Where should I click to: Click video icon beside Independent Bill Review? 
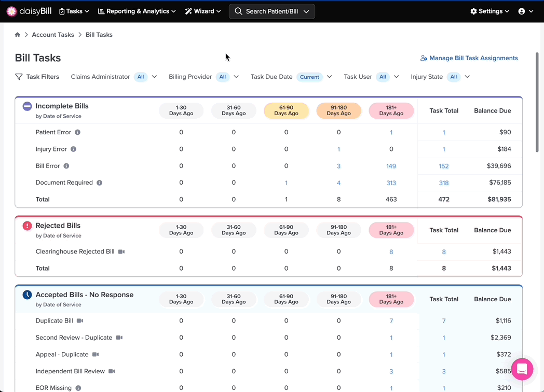pos(112,371)
